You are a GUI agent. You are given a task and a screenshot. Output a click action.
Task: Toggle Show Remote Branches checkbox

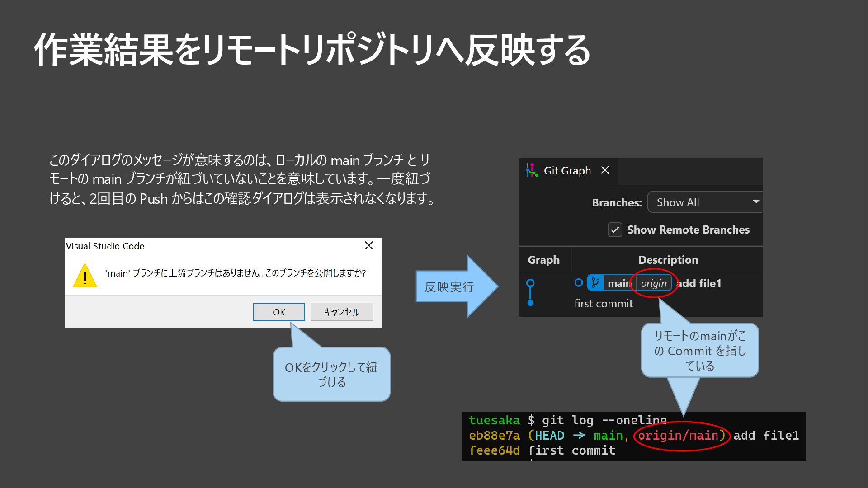[x=615, y=230]
